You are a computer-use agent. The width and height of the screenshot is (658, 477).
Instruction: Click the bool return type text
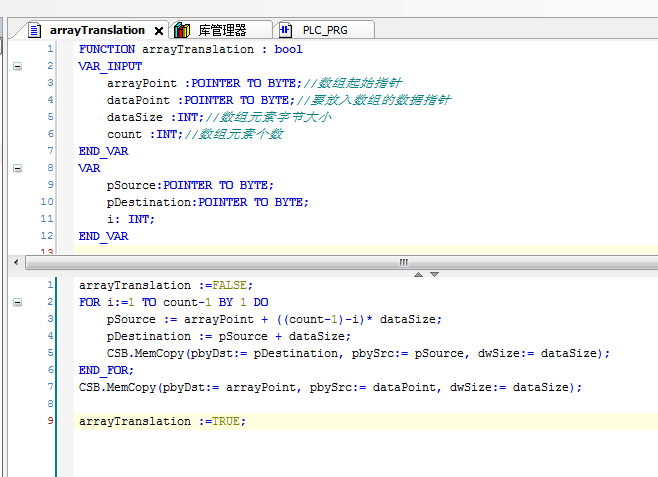(288, 49)
